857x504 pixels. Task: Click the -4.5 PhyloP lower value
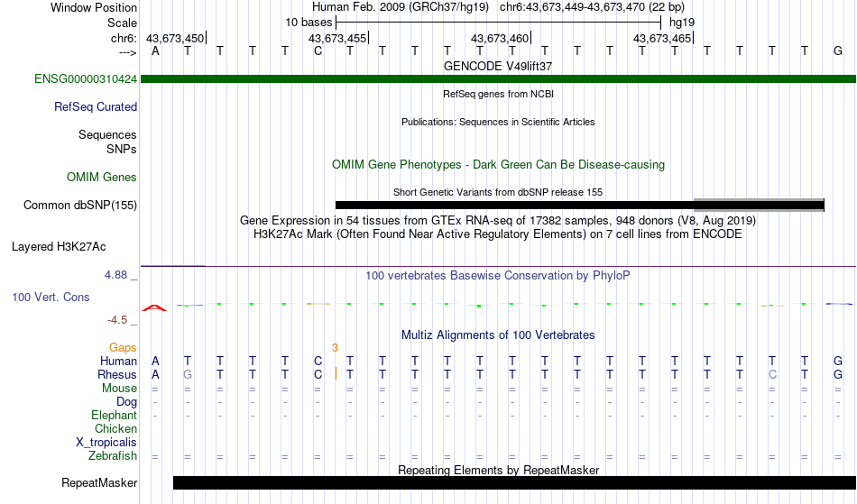tap(117, 320)
